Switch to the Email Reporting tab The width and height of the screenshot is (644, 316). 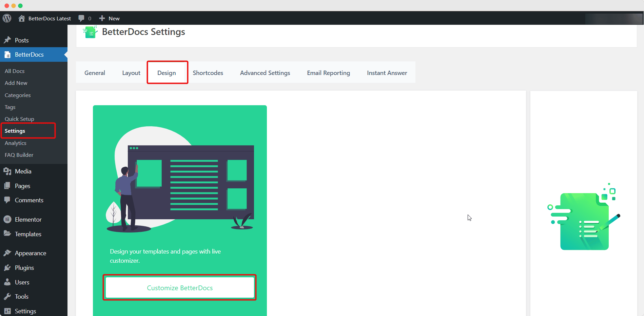point(328,73)
